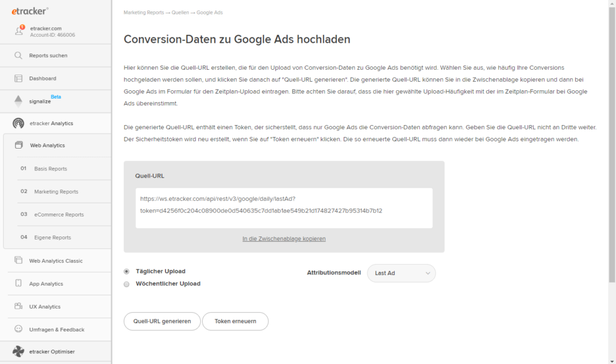The image size is (616, 364).
Task: Click Quellen in the breadcrumb
Action: [x=180, y=13]
